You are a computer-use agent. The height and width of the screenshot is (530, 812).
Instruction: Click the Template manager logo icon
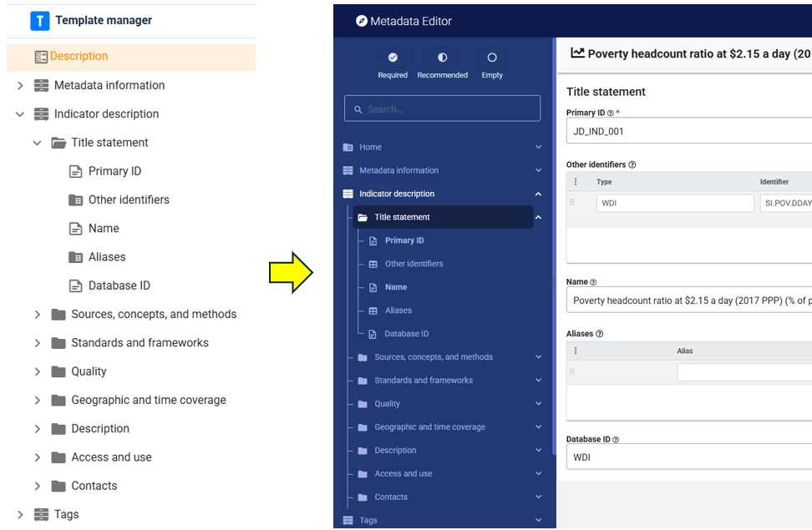(39, 21)
